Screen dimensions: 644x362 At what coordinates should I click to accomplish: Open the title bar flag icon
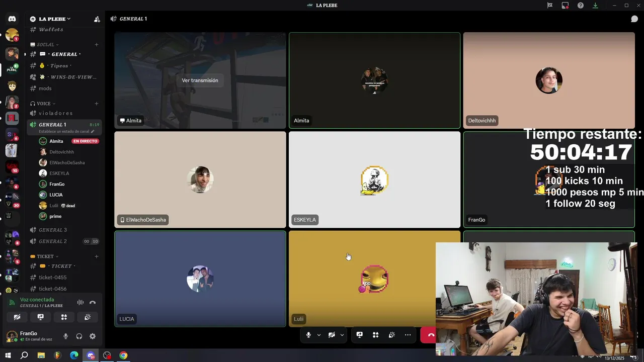(x=550, y=6)
